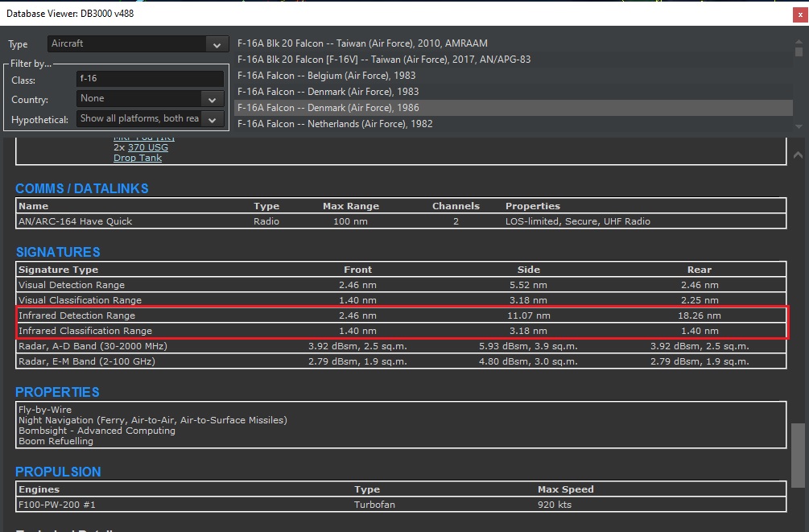The width and height of the screenshot is (809, 532).
Task: Click 5.93 dBsm, 3.9 sq.m. radar value
Action: pos(528,346)
